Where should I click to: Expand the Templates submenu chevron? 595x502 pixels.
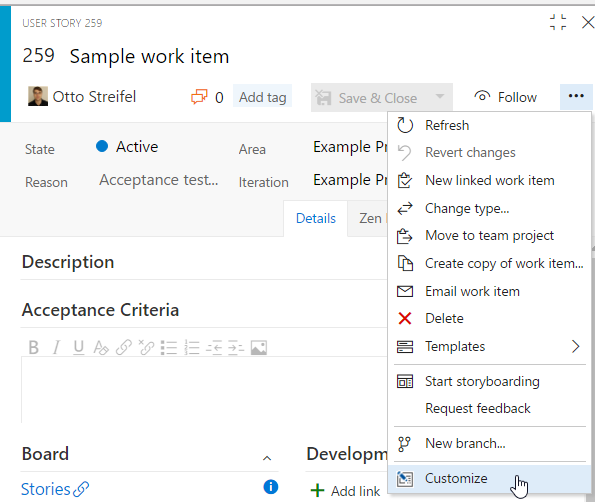576,346
